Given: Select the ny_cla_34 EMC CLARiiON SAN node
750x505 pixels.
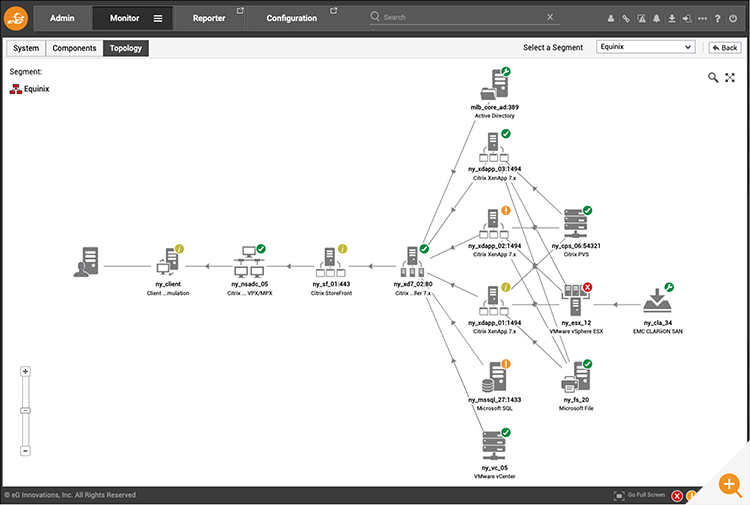Looking at the screenshot, I should (x=658, y=301).
